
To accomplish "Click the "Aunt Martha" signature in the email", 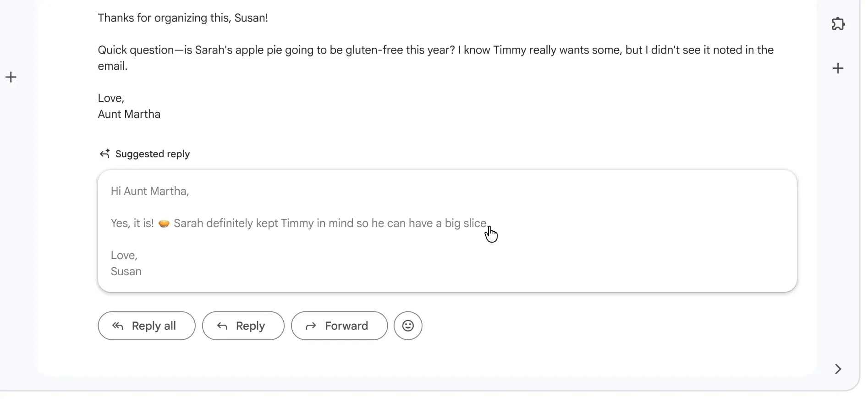I will click(x=129, y=114).
